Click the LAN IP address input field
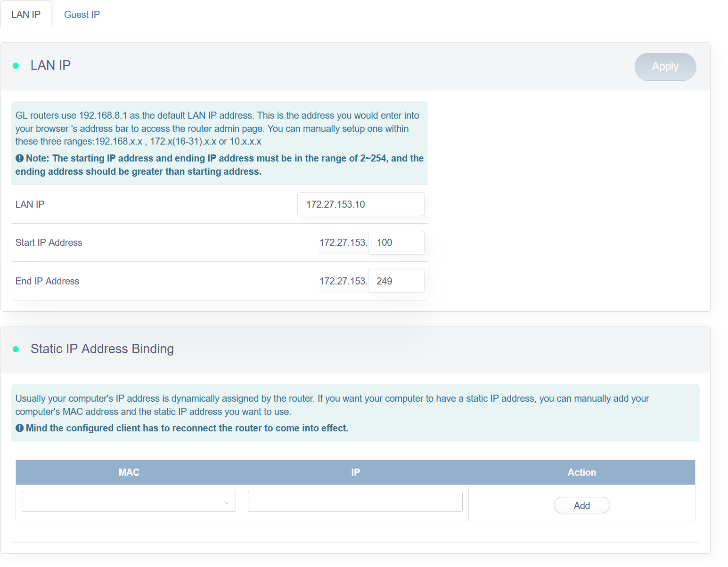The image size is (728, 567). (360, 204)
